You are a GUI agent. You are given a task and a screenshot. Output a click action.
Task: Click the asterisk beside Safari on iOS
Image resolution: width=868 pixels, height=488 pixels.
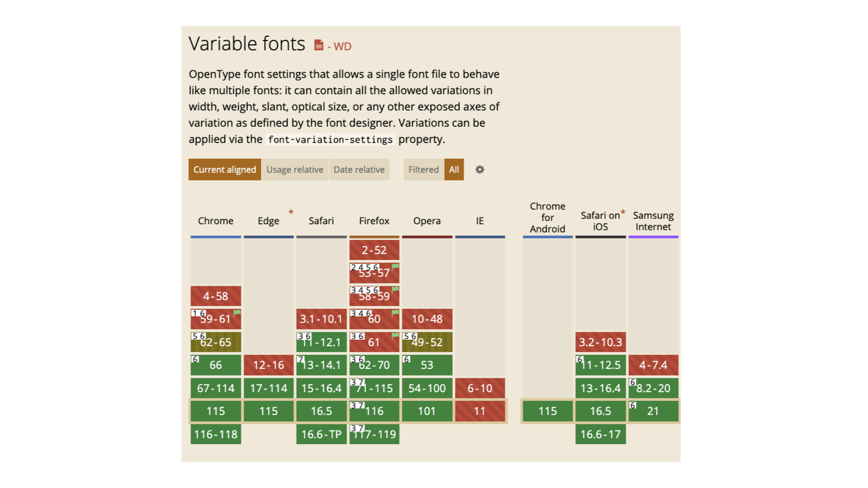tap(623, 212)
